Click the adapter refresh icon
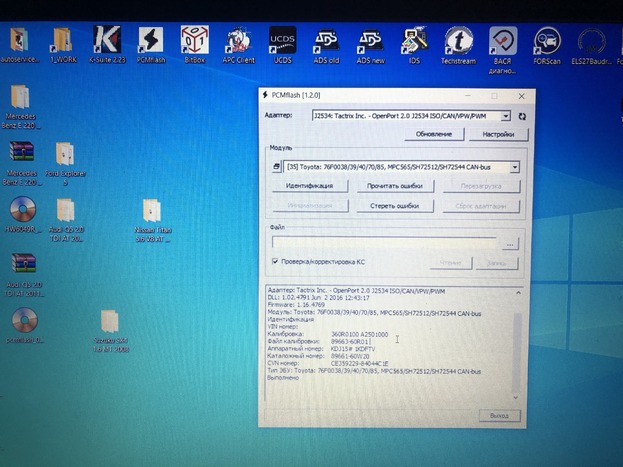623x467 pixels. tap(522, 117)
